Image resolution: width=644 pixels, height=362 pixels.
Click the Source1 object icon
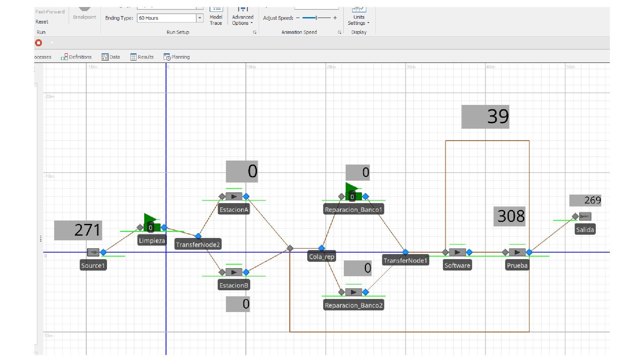coord(93,252)
